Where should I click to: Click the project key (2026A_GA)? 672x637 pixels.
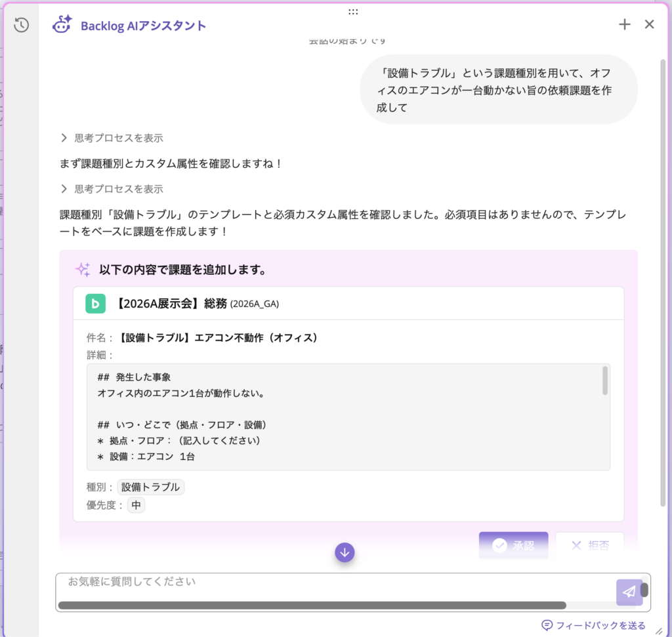click(x=255, y=304)
